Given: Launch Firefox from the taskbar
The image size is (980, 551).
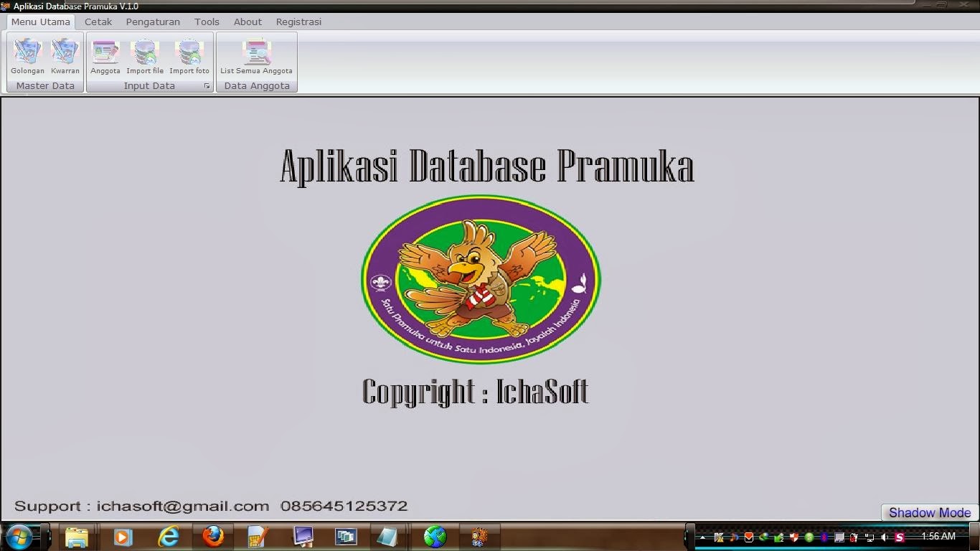Looking at the screenshot, I should 213,537.
